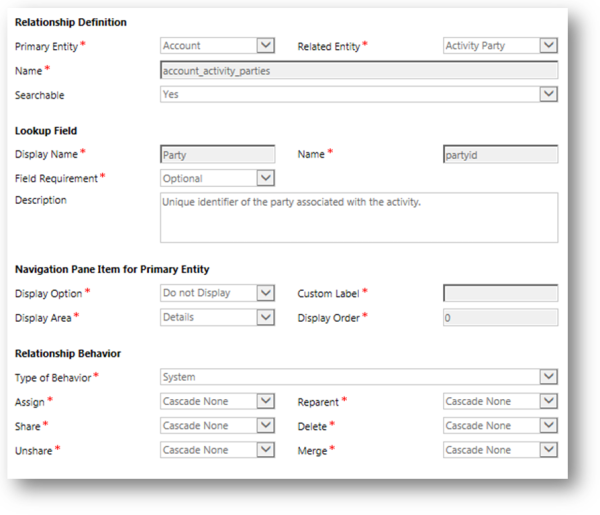
Task: Click the Display Name field containing Party
Action: [217, 155]
